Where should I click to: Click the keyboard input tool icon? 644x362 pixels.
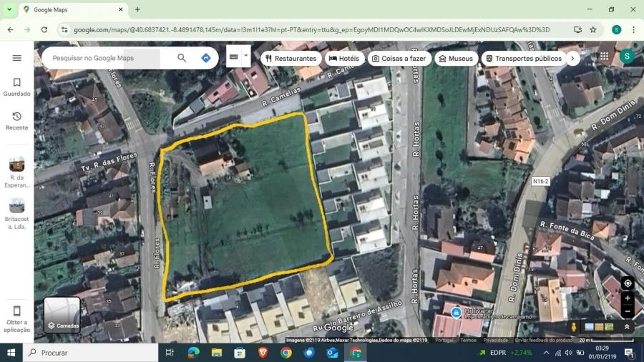pos(234,57)
